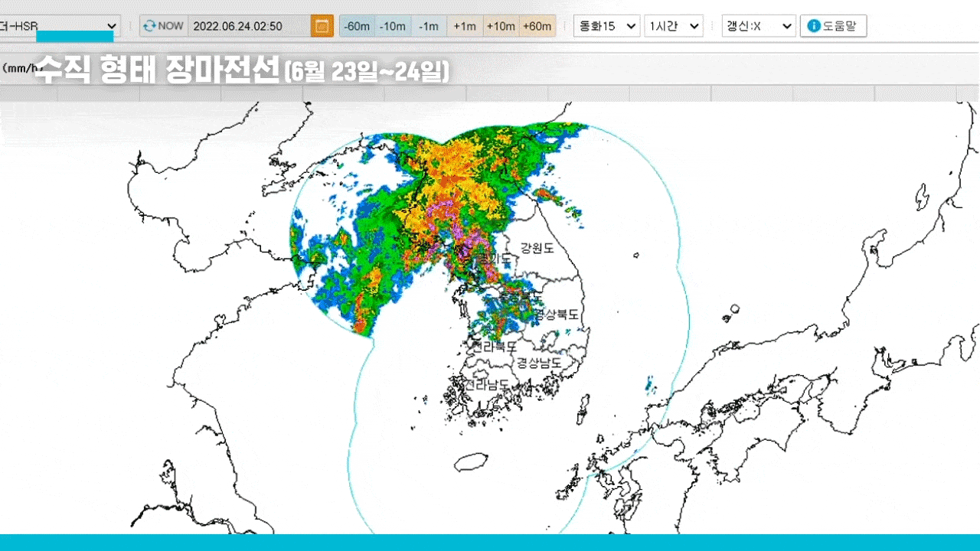Advance one minute with +1m

coord(465,26)
